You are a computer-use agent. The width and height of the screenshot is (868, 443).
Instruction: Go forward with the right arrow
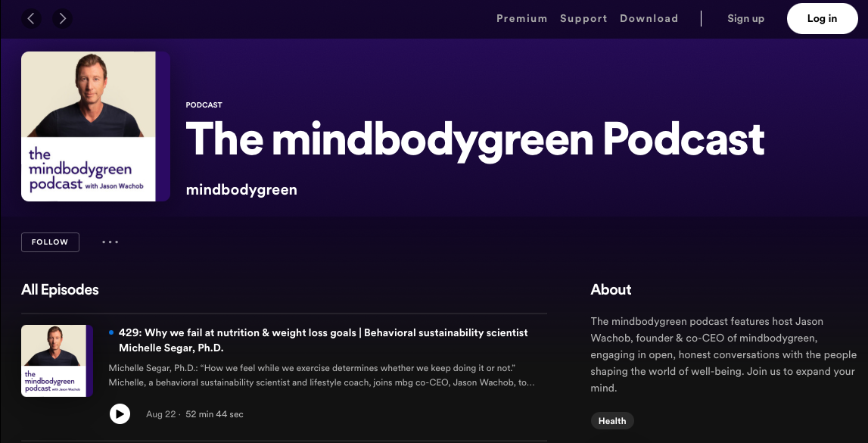point(63,19)
